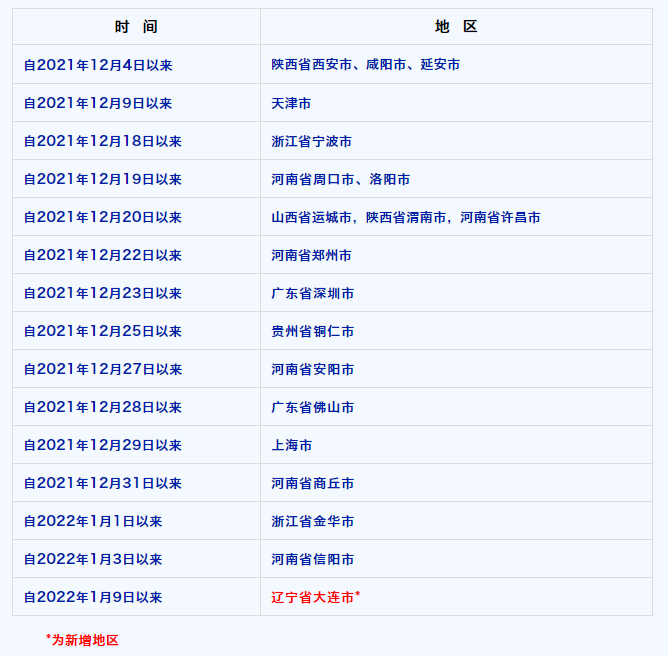This screenshot has height=656, width=668.
Task: Click the 河南省商丘市 cell
Action: pos(456,482)
